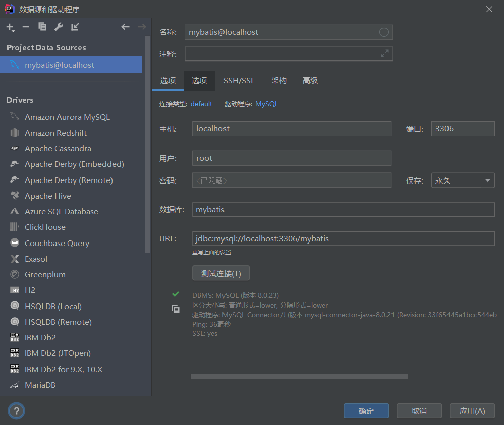Image resolution: width=504 pixels, height=425 pixels.
Task: Close the dialog with the X button
Action: click(x=489, y=9)
